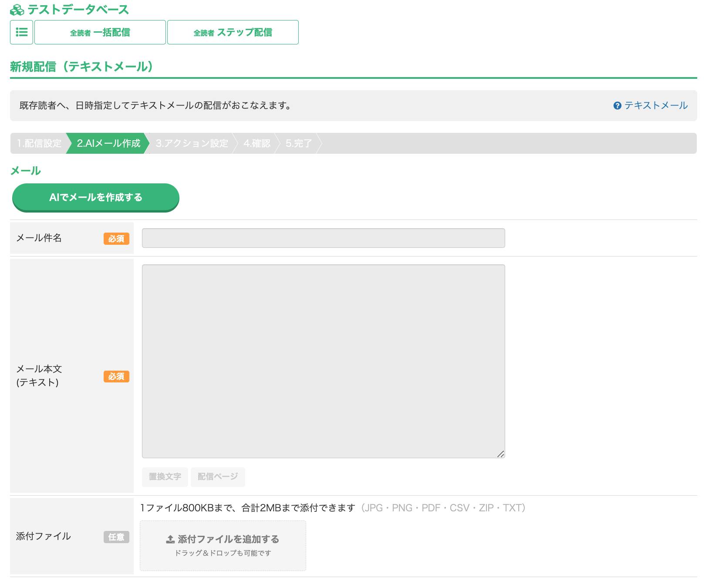This screenshot has width=709, height=588.
Task: Click the 置換文字 button
Action: point(165,477)
